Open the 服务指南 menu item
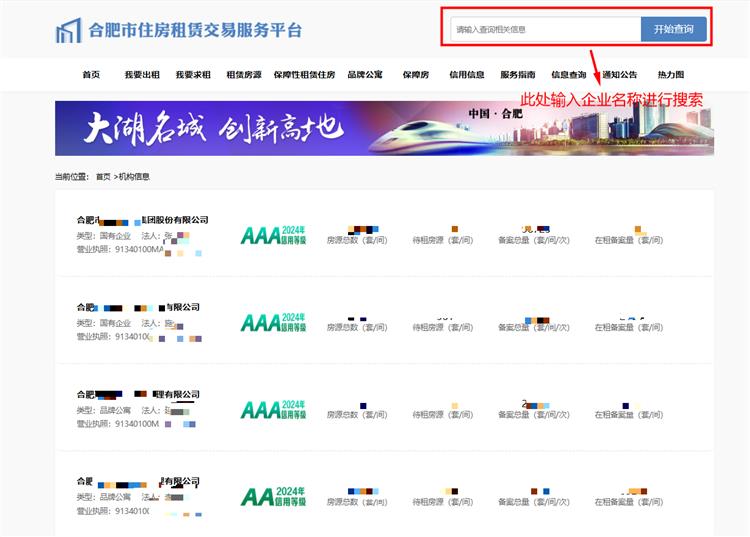The width and height of the screenshot is (750, 537). (518, 75)
